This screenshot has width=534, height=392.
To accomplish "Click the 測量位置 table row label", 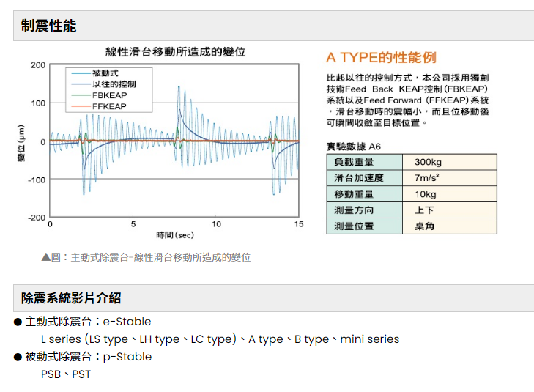I will 354,226.
